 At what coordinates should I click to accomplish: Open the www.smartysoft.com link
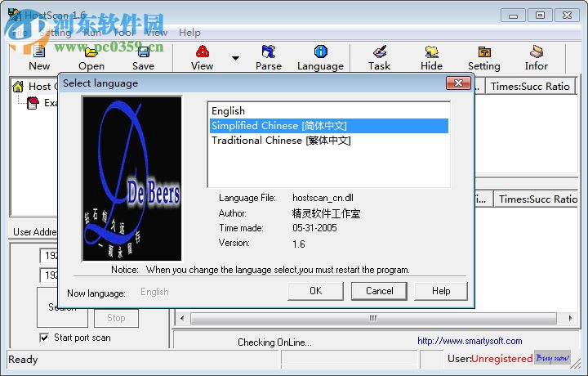(470, 341)
